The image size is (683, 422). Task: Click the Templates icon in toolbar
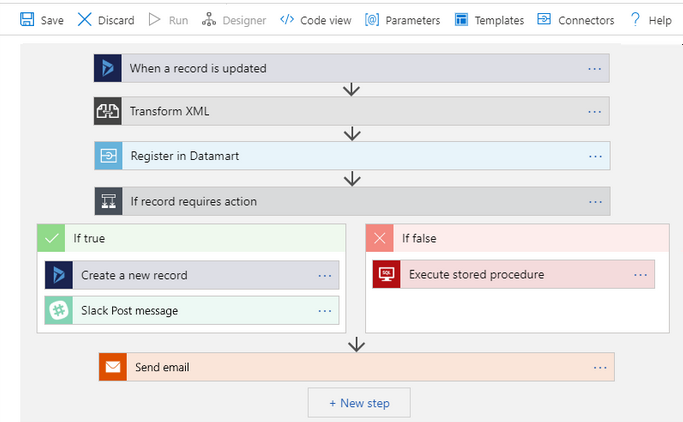461,20
